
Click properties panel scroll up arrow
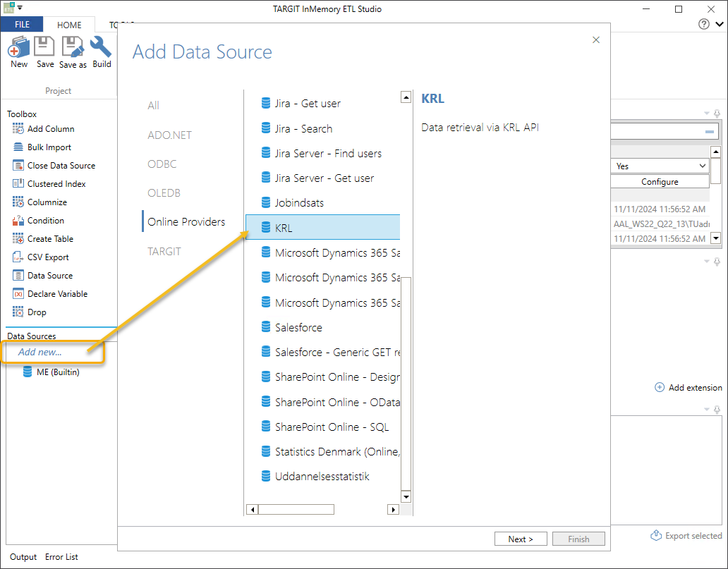point(715,152)
